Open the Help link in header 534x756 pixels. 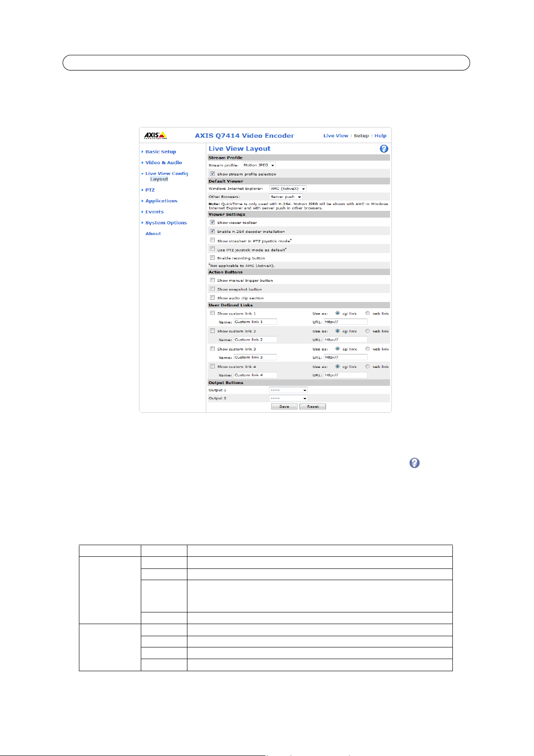pyautogui.click(x=380, y=135)
